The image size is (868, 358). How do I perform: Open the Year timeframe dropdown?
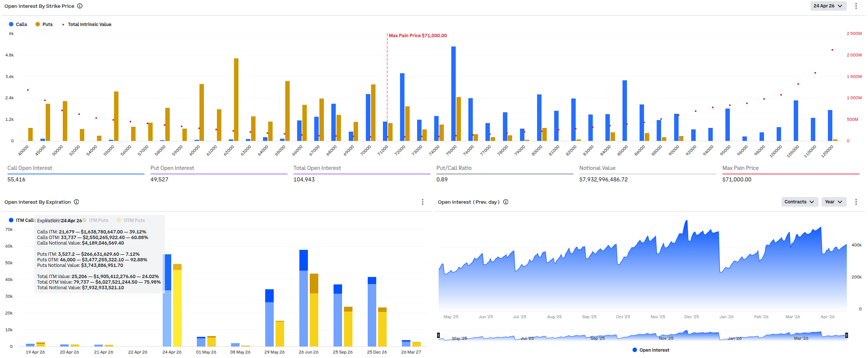click(833, 202)
